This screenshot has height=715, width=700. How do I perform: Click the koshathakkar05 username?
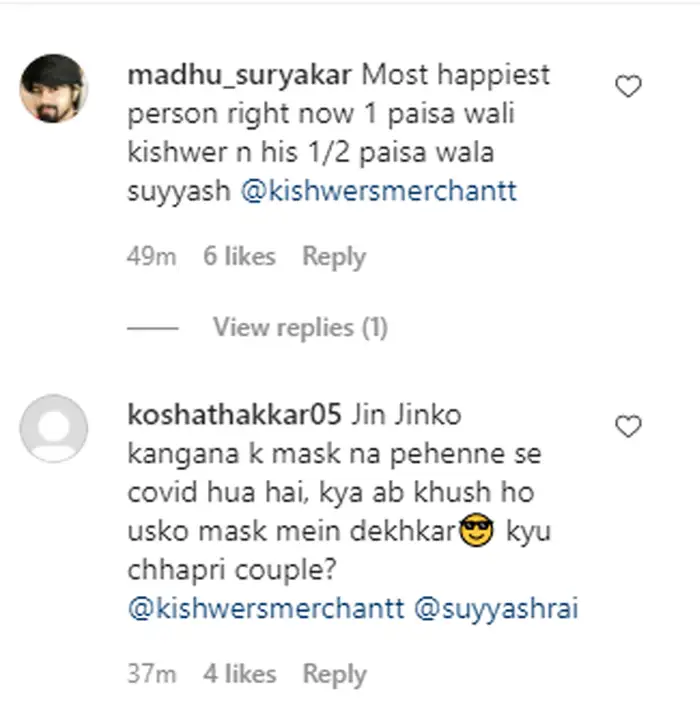236,414
